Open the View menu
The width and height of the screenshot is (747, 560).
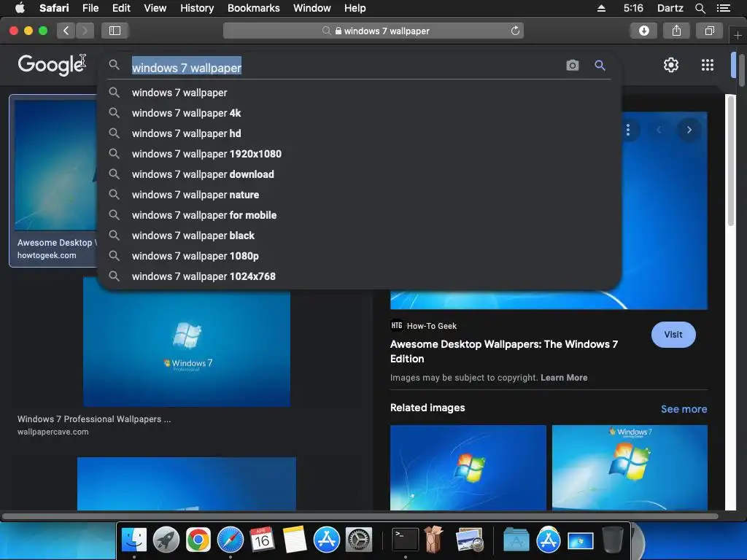coord(155,8)
